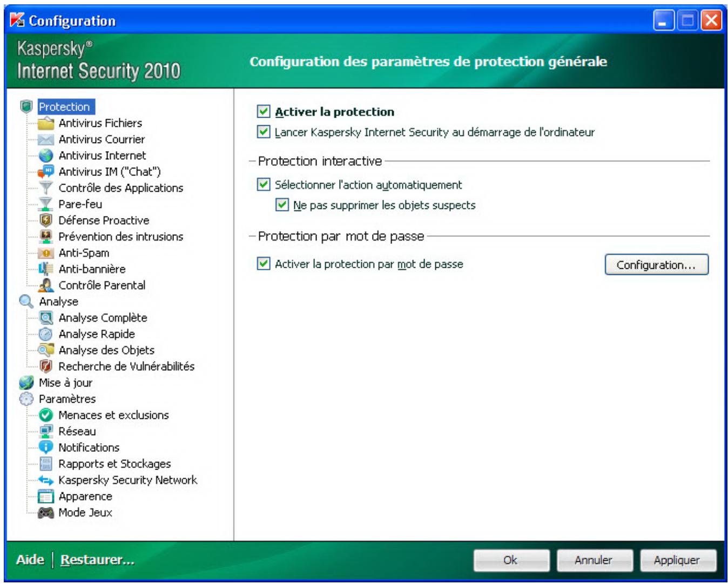Click the Pare-feu icon

coord(46,204)
